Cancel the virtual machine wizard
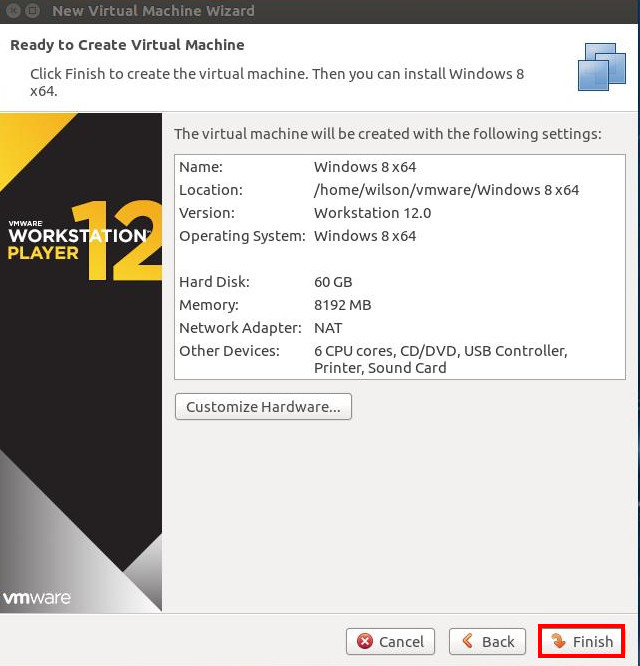640x666 pixels. click(x=390, y=641)
